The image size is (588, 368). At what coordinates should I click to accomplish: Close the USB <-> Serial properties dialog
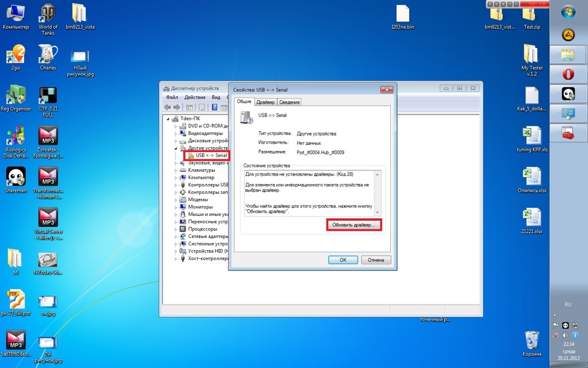click(x=386, y=90)
